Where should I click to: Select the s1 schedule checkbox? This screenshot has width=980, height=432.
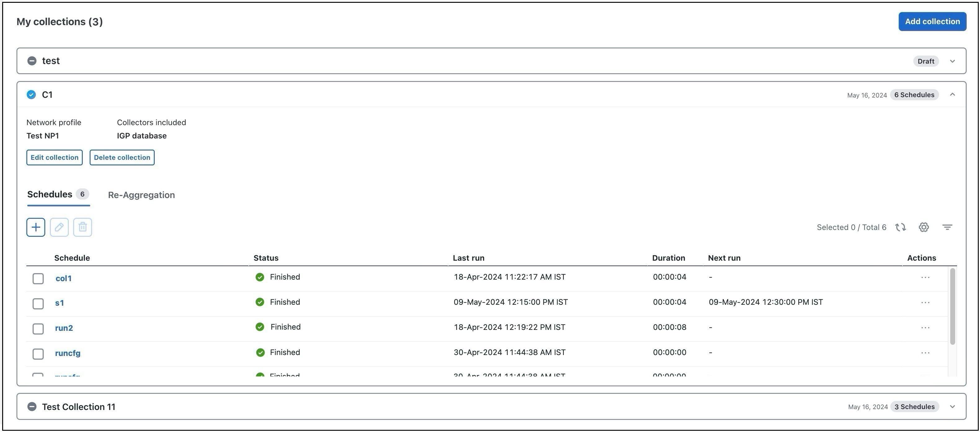click(x=38, y=304)
